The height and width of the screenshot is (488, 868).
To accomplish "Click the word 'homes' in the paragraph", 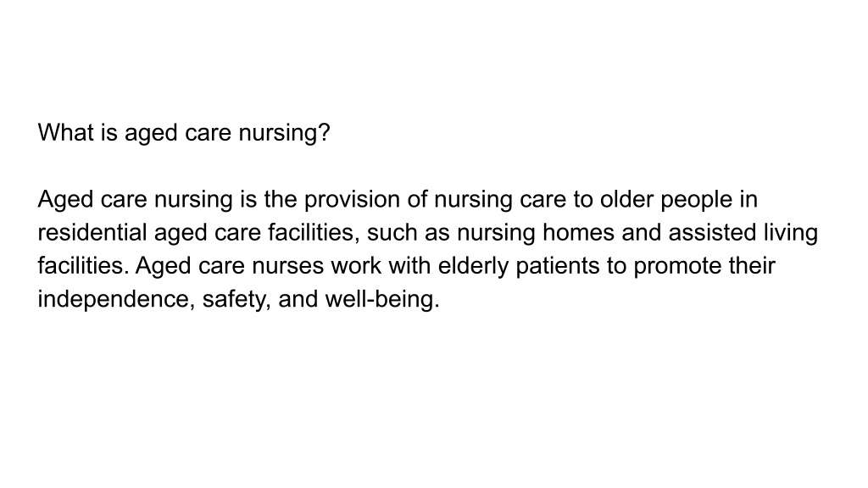I will click(x=578, y=232).
